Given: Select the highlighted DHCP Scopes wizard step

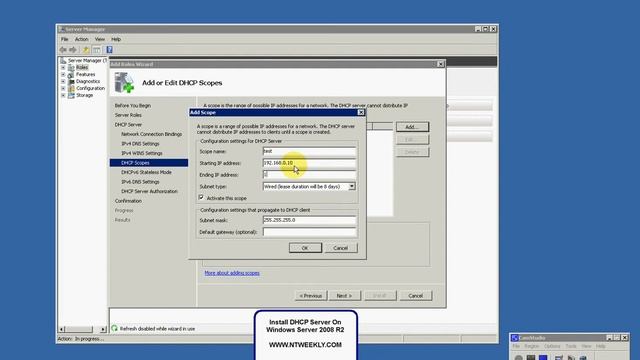Looking at the screenshot, I should pos(149,163).
